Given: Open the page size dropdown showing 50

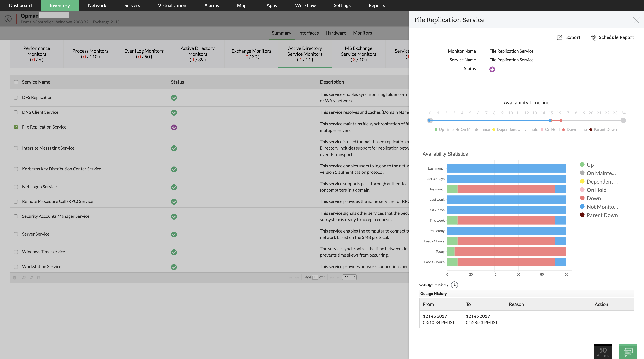Looking at the screenshot, I should click(x=349, y=277).
